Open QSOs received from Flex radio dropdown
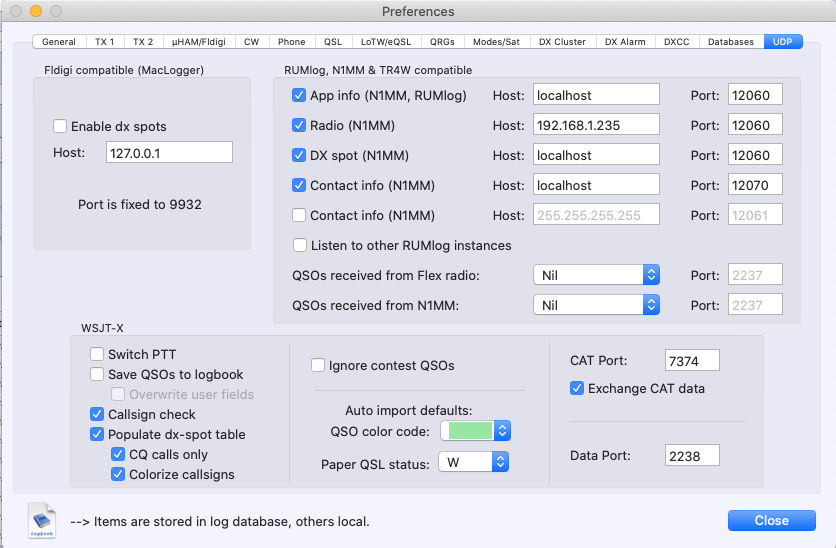836x548 pixels. click(596, 275)
